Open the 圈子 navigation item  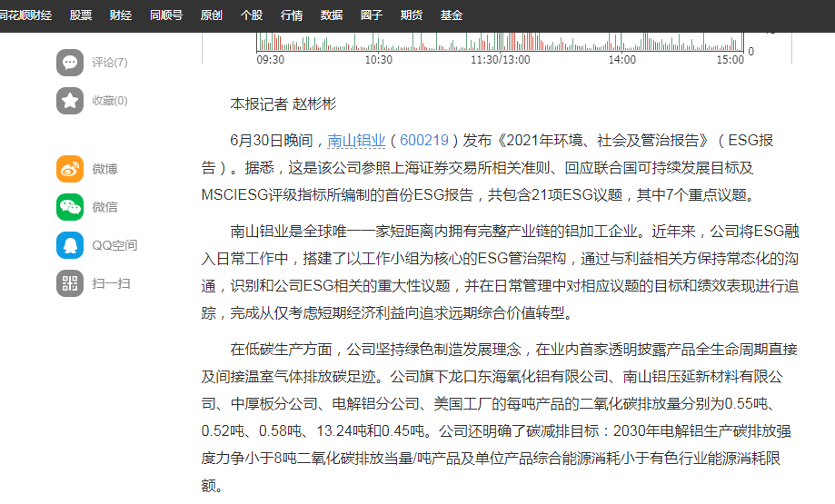click(372, 15)
